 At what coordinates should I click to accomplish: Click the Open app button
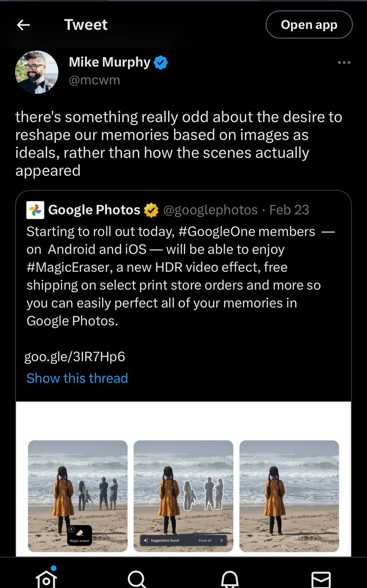[309, 25]
